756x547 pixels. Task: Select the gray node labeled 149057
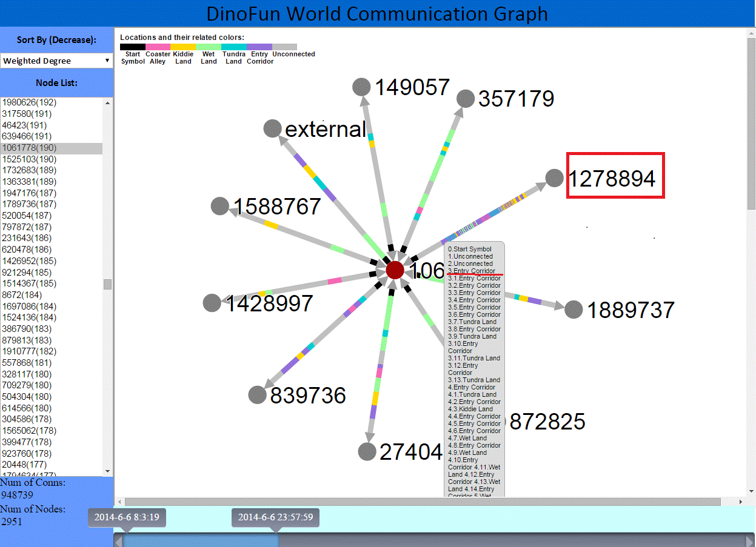361,87
